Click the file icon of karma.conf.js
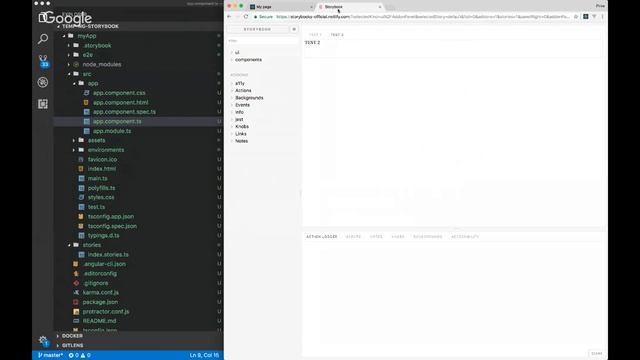Screen dimensions: 640x360 [x=76, y=293]
